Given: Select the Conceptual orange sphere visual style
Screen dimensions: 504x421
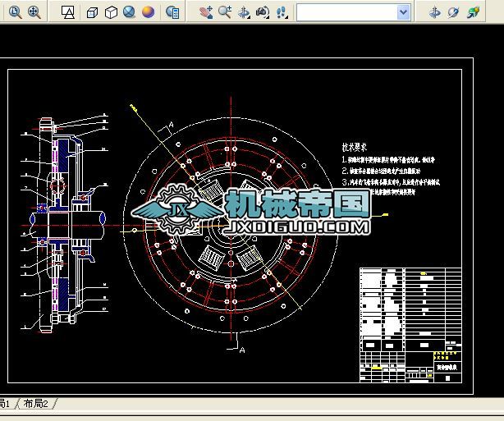Looking at the screenshot, I should pyautogui.click(x=149, y=12).
